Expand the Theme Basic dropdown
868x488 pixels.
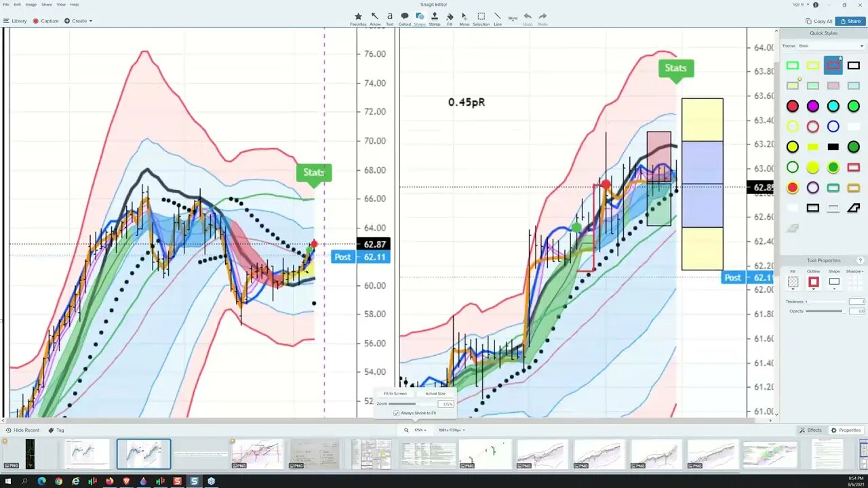[831, 45]
